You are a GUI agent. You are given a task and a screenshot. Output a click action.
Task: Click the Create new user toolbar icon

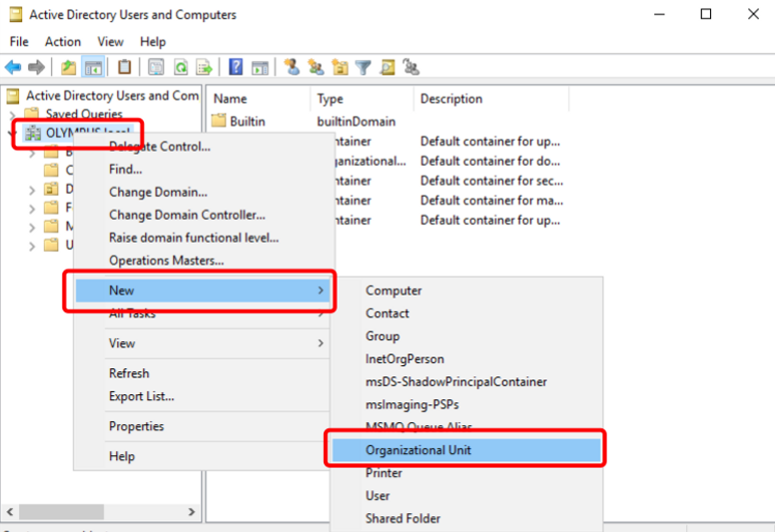click(292, 68)
